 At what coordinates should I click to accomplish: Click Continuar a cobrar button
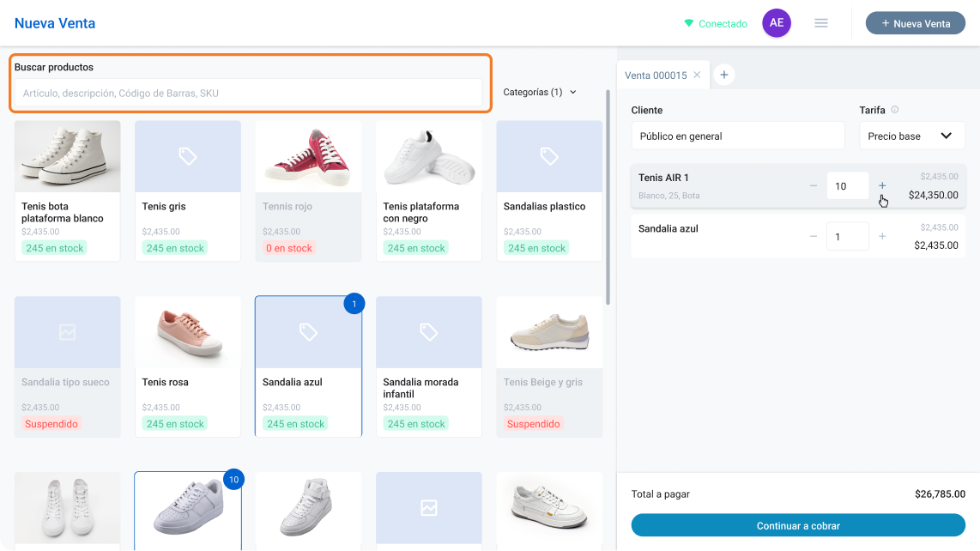pos(797,525)
